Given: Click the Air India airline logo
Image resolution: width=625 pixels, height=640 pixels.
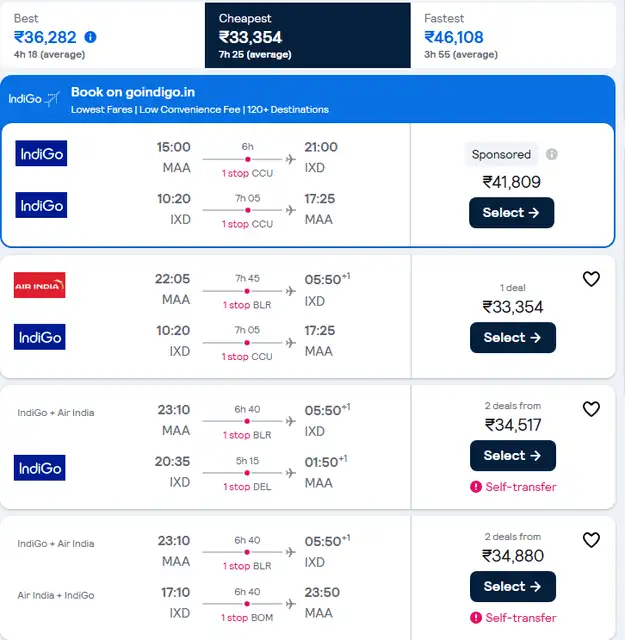Looking at the screenshot, I should click(x=40, y=285).
